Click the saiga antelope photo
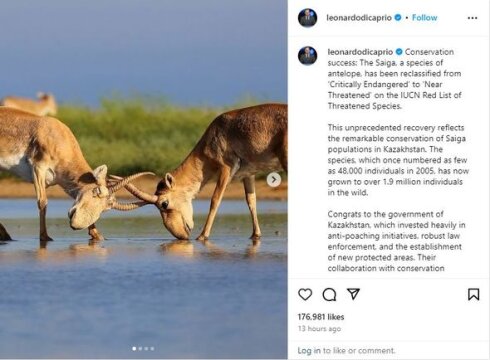490x360 pixels. (144, 180)
